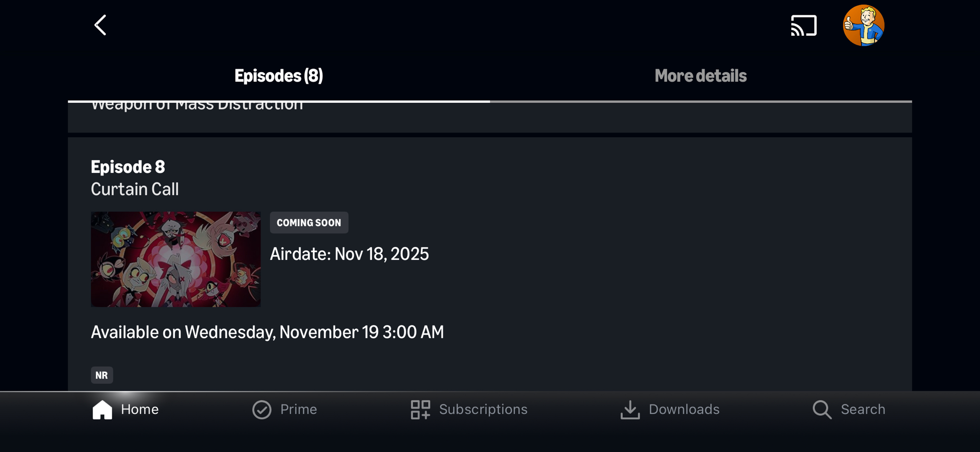This screenshot has height=452, width=980.
Task: Tap the back arrow icon
Action: tap(100, 25)
